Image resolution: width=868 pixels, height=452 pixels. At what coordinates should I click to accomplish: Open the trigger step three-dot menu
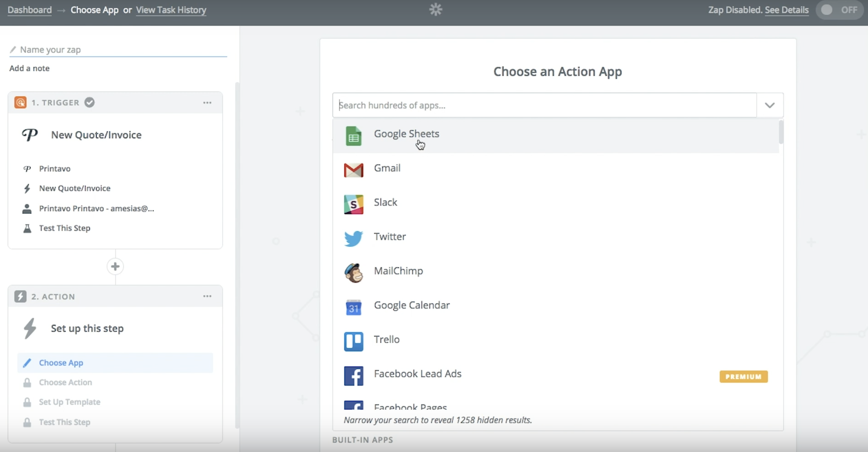coord(207,103)
